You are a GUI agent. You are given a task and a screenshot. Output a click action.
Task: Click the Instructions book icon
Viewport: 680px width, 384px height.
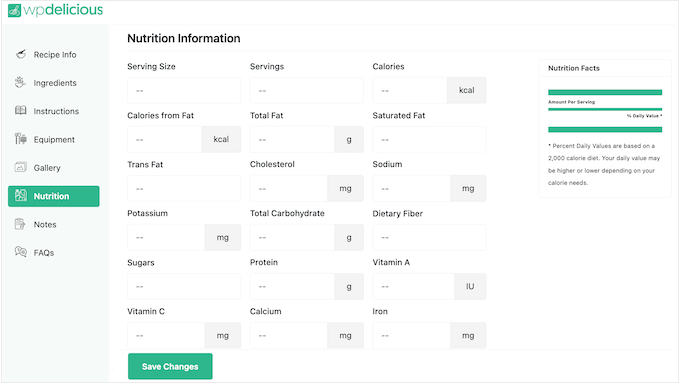pyautogui.click(x=20, y=111)
